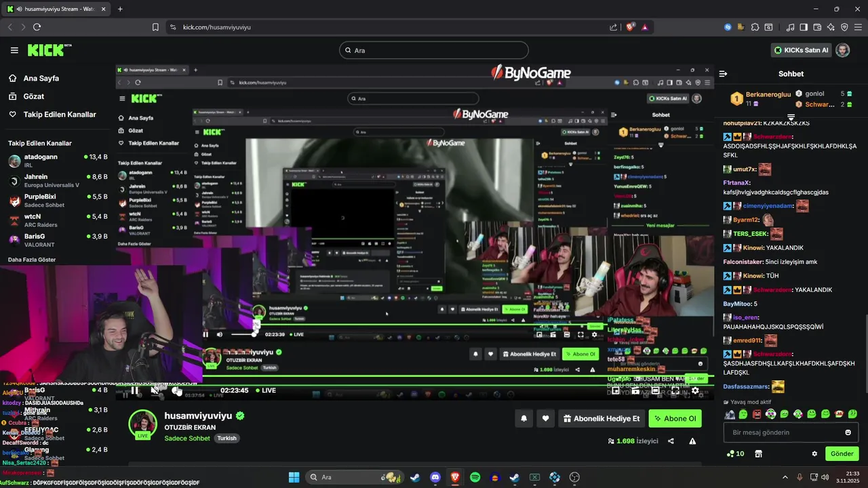
Task: Expand Daha Fazla Göster in followed channels
Action: pos(32,260)
